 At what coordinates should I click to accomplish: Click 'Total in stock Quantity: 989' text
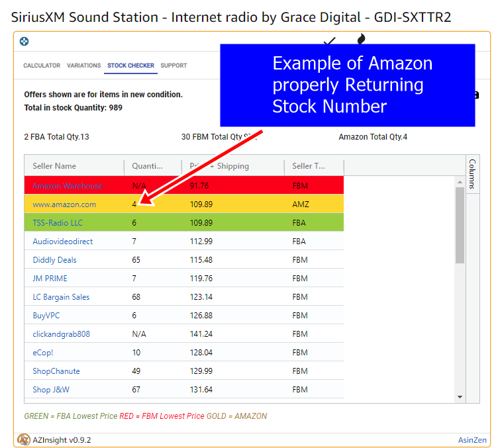coord(74,108)
